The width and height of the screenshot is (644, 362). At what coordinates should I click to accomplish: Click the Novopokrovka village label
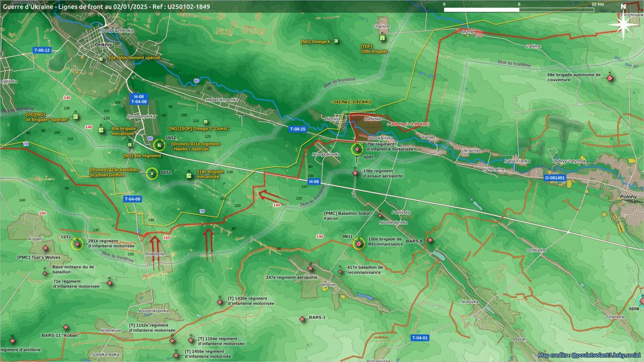click(326, 154)
